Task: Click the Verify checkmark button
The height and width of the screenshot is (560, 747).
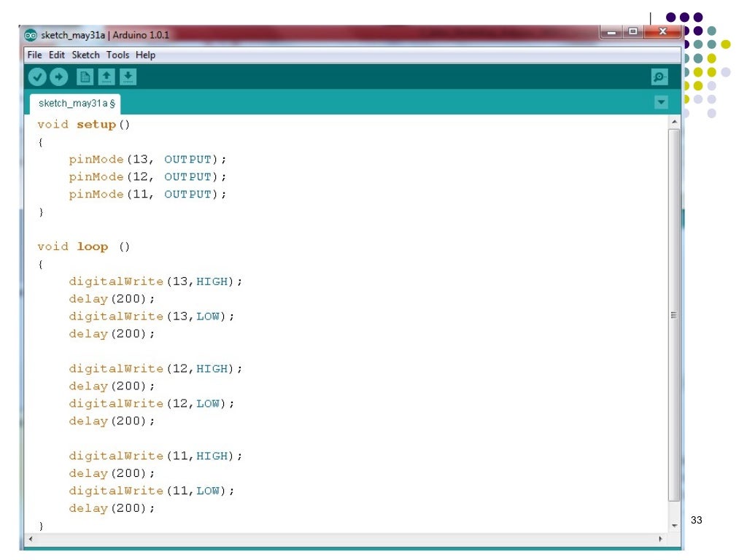Action: pyautogui.click(x=37, y=77)
